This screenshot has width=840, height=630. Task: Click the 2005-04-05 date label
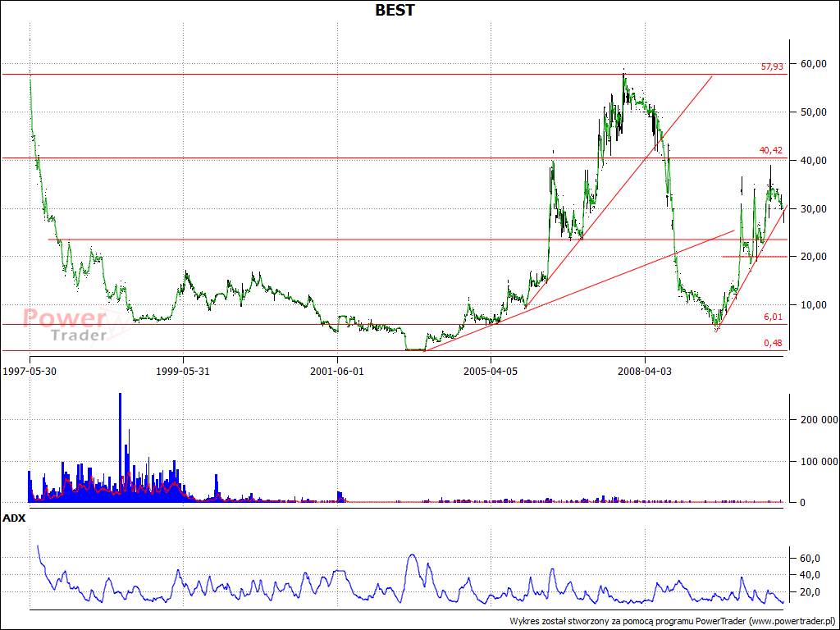pos(491,372)
